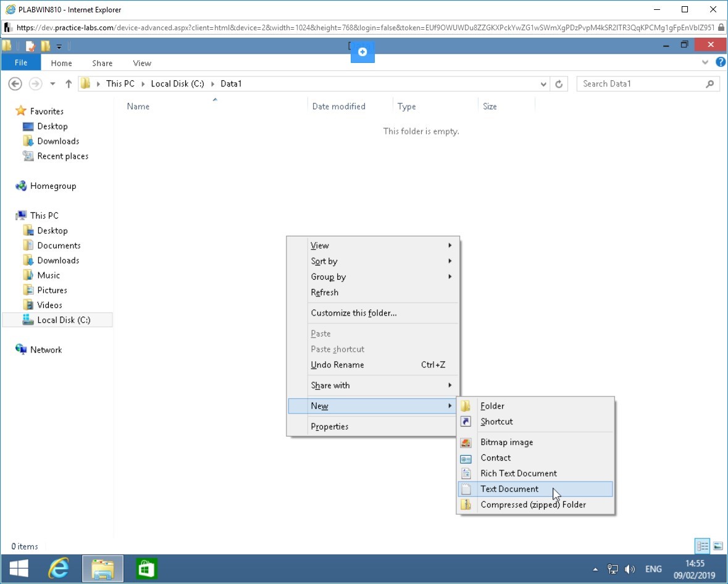The width and height of the screenshot is (728, 584).
Task: Select Text Document in the New submenu
Action: (x=535, y=489)
